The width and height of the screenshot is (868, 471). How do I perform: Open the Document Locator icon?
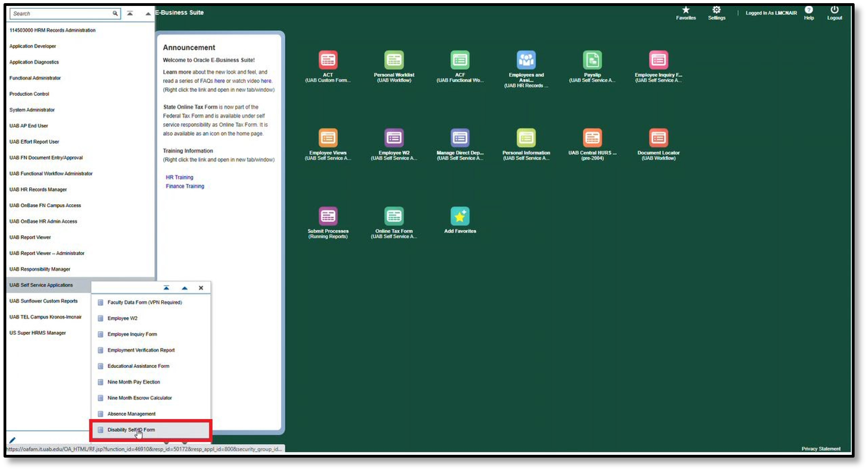tap(658, 138)
